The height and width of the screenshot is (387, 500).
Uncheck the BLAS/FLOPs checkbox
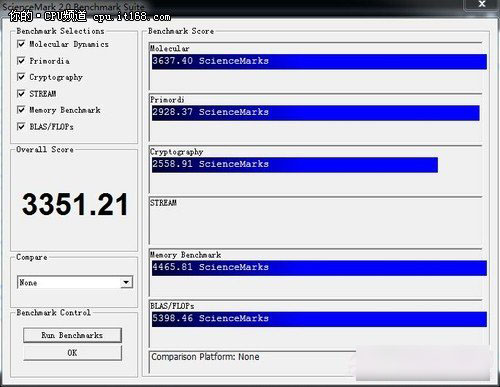pyautogui.click(x=21, y=126)
